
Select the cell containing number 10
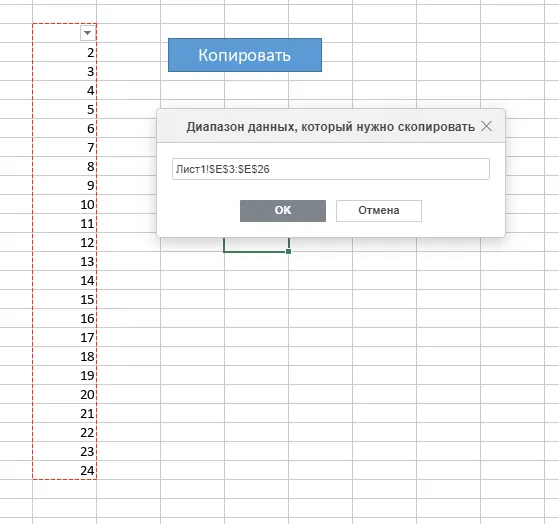pyautogui.click(x=65, y=204)
